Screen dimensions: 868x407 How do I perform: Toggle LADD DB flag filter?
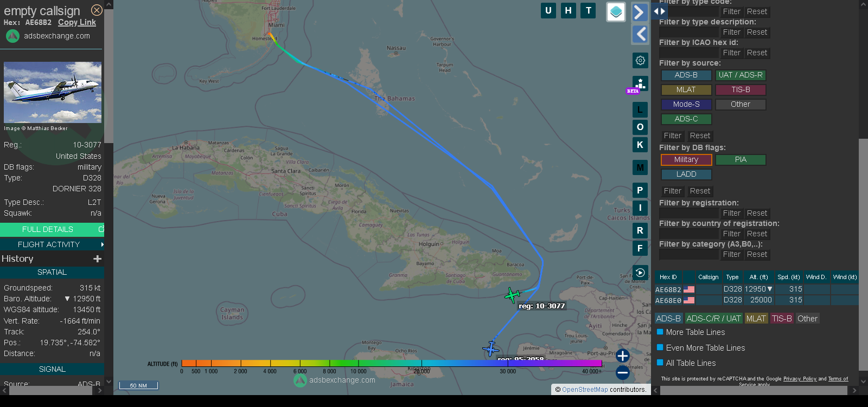click(x=686, y=175)
